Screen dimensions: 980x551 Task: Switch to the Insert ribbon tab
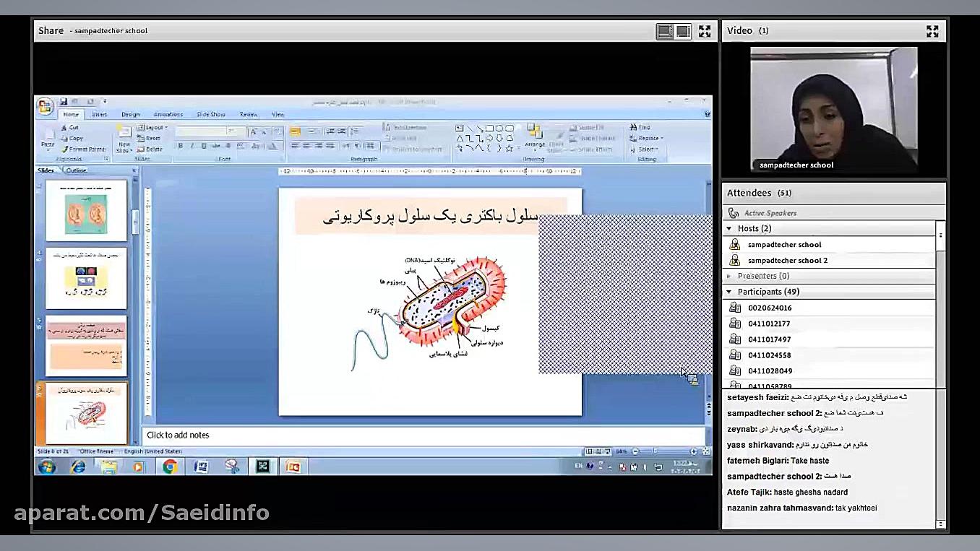click(100, 115)
